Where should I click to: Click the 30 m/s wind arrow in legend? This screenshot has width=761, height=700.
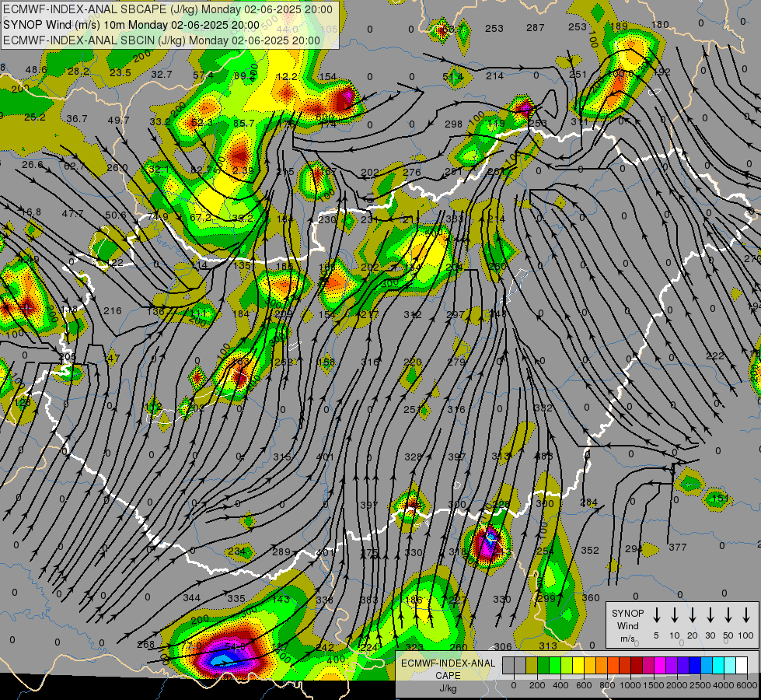pos(710,614)
